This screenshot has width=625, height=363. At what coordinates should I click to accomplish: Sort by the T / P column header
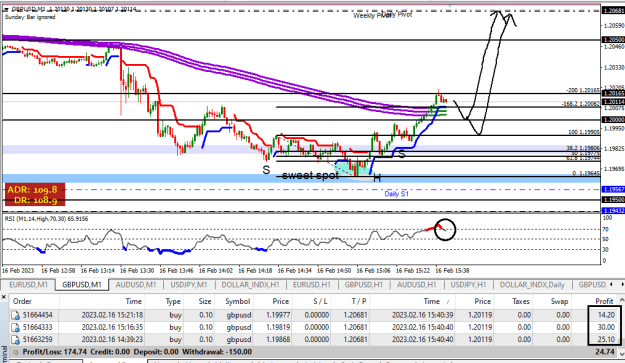(x=359, y=302)
